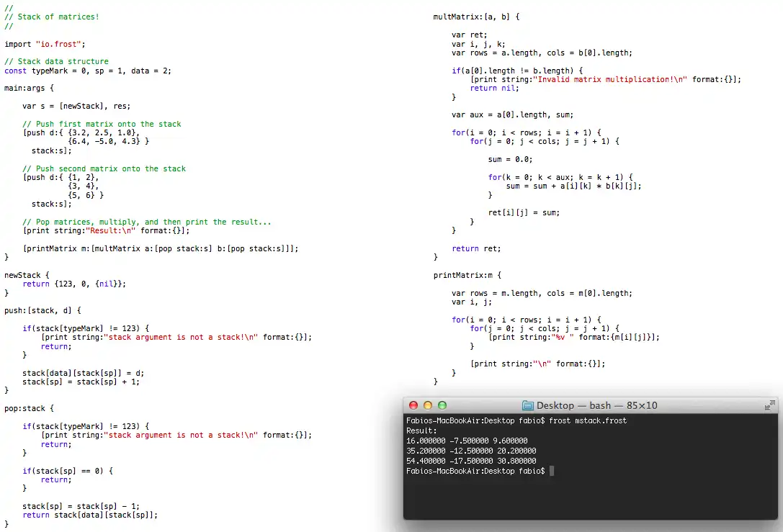Click the const typeMark declaration line
783x532 pixels.
click(x=88, y=71)
